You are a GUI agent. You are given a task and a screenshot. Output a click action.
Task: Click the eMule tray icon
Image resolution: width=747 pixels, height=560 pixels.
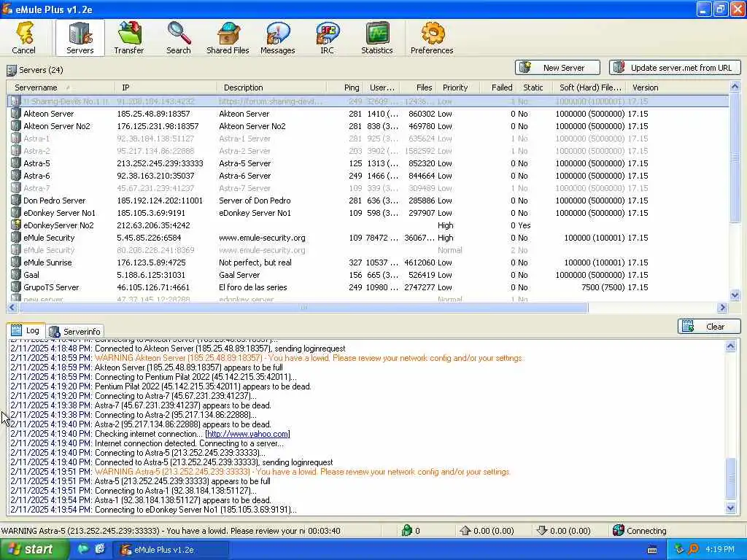coord(679,550)
